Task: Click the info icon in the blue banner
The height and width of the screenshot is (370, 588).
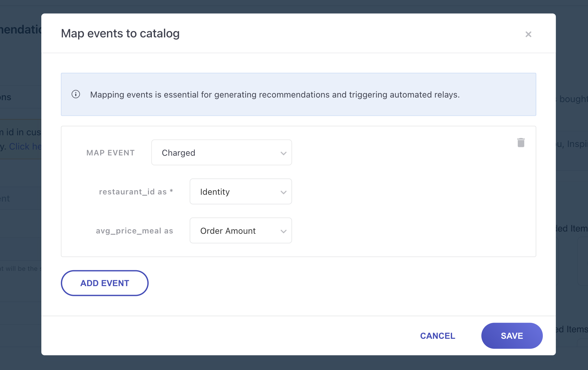Action: pos(76,94)
